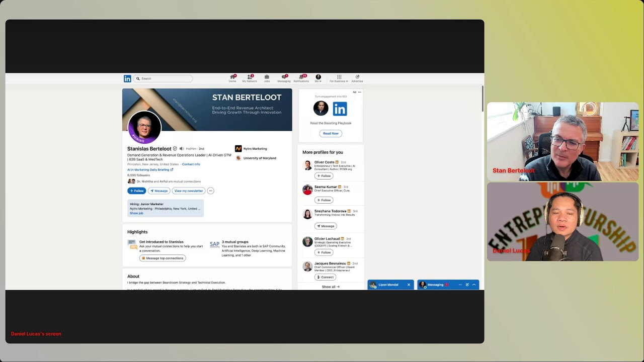
Task: Click Read Now in the ad
Action: coord(331,134)
